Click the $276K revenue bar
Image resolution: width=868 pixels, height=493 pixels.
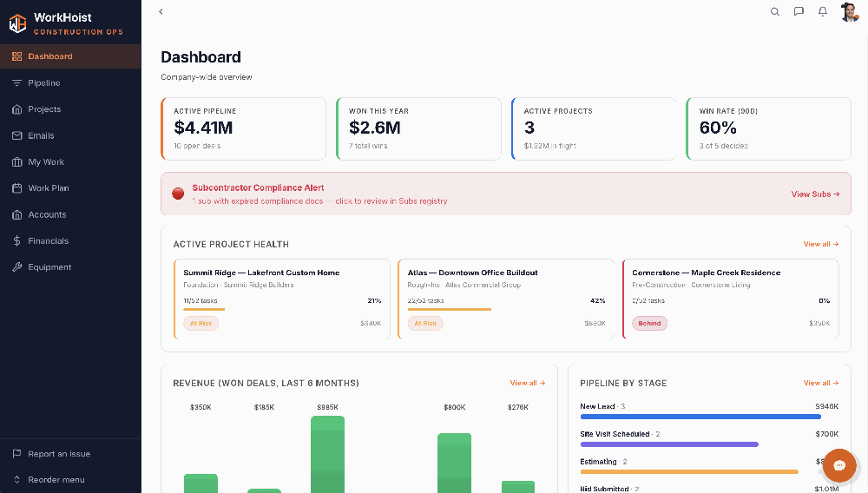(x=518, y=487)
